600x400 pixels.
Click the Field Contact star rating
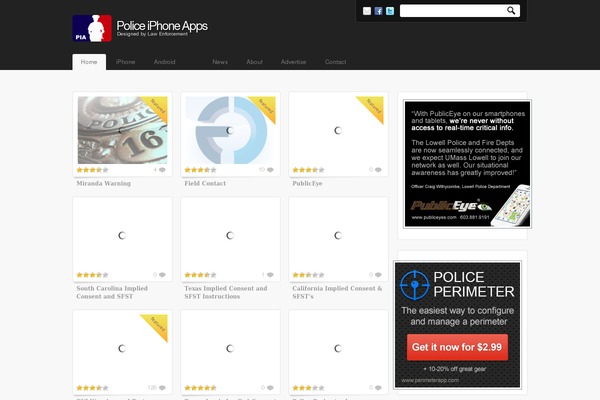(200, 170)
